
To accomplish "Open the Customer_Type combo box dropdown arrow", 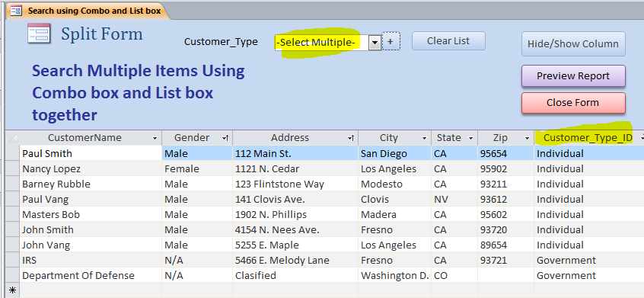I will point(375,42).
